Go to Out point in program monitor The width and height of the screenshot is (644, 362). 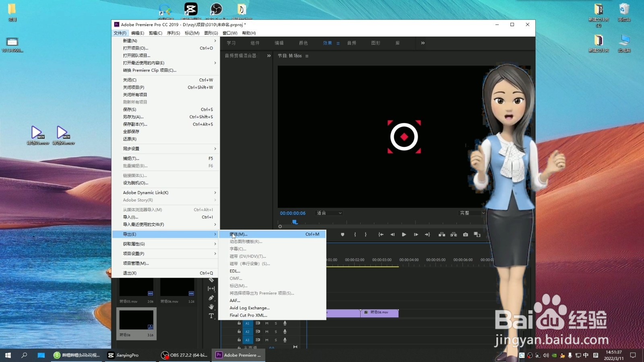pyautogui.click(x=427, y=234)
